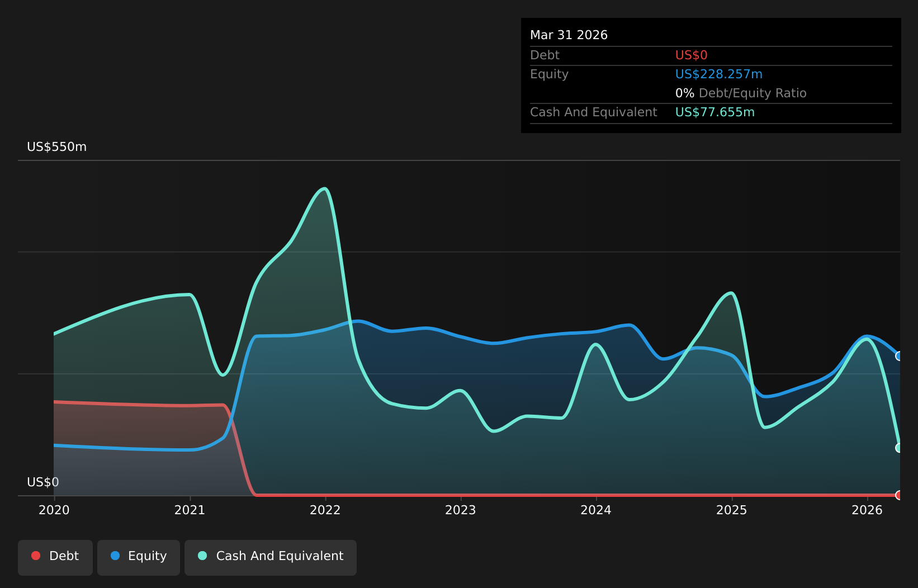
Task: Click the Debt tooltip row label
Action: tap(545, 55)
